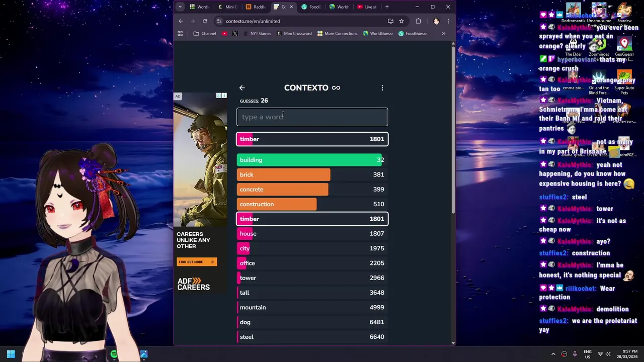
Task: Install app icon in address bar
Action: click(x=390, y=21)
